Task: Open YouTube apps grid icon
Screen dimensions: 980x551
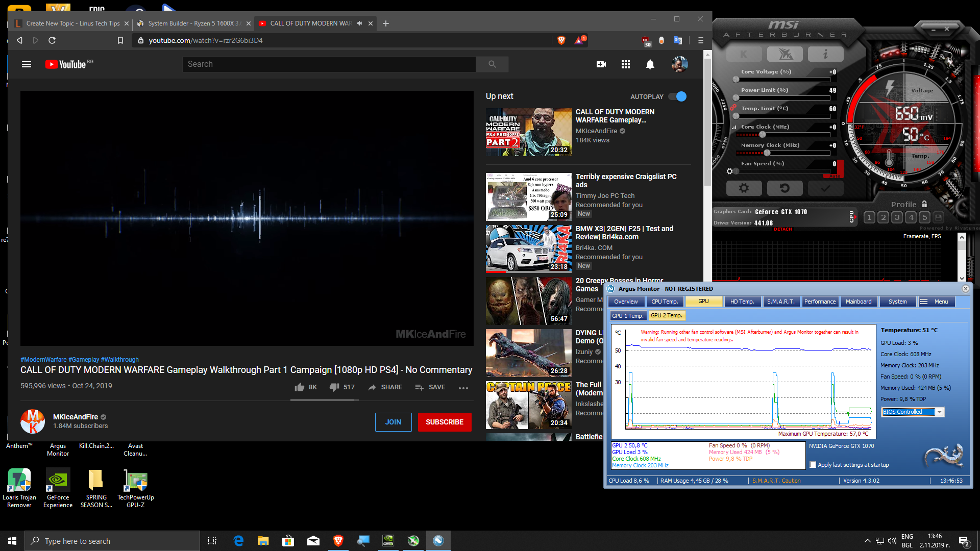Action: [626, 64]
